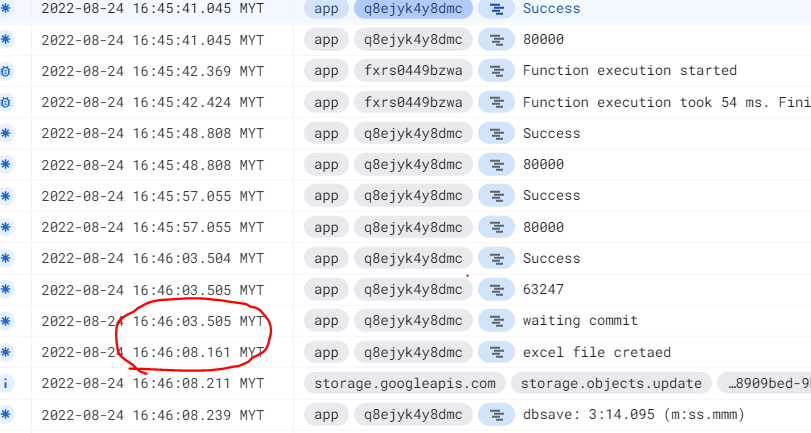Click the summary fields icon beside 'excel file cretaed'
The width and height of the screenshot is (811, 433).
pos(495,352)
